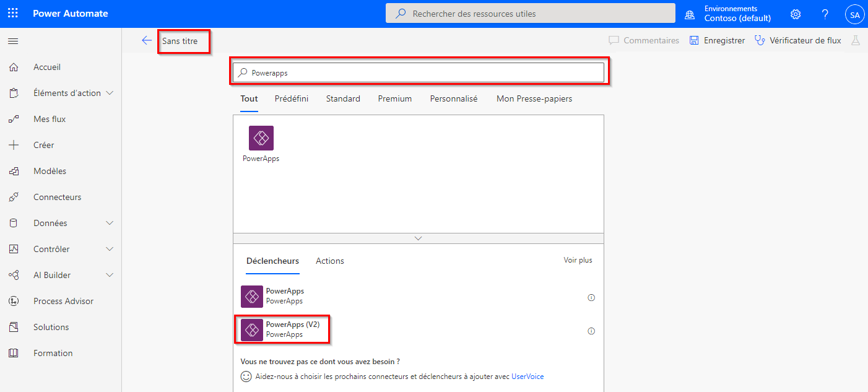This screenshot has width=868, height=392.
Task: Open the app launcher waffle icon
Action: (x=13, y=14)
